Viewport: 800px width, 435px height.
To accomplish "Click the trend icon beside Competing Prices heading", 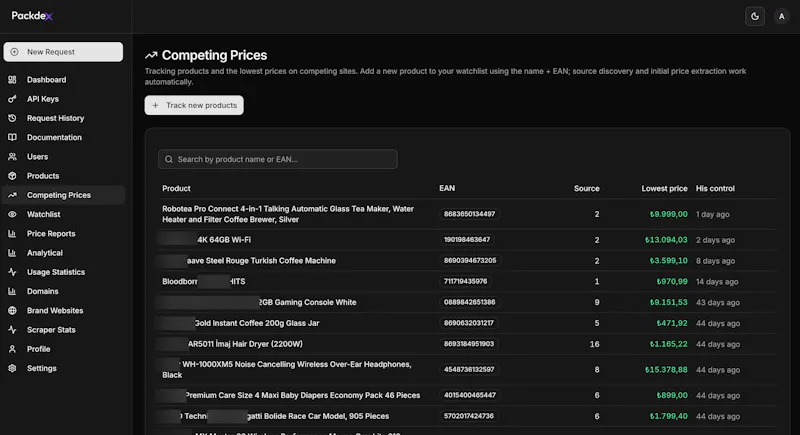I will pyautogui.click(x=151, y=55).
